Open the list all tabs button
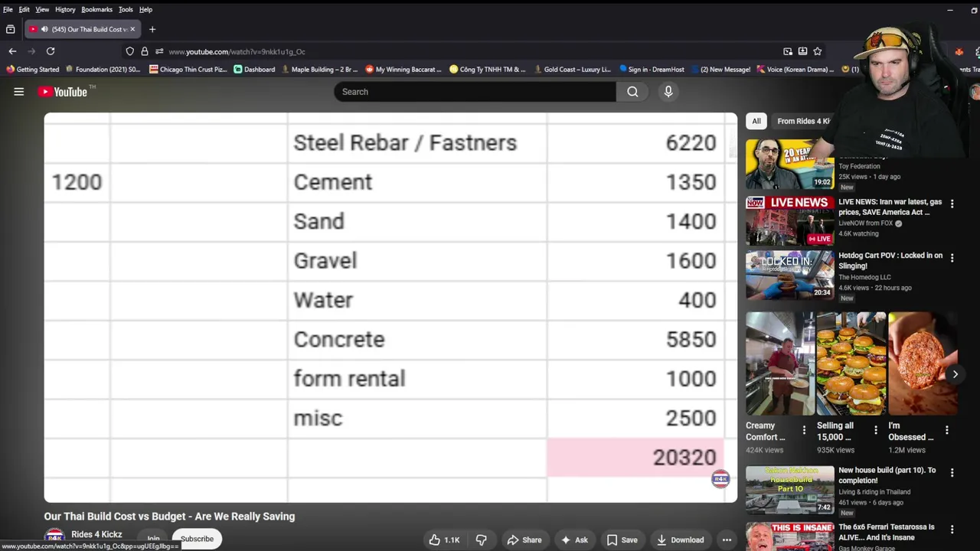Screen dimensions: 980x551 10,29
